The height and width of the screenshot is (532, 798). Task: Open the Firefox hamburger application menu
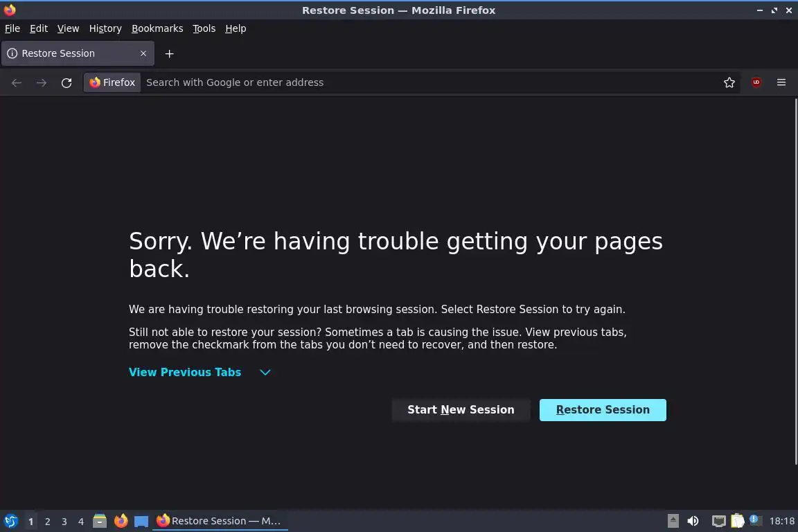coord(781,82)
